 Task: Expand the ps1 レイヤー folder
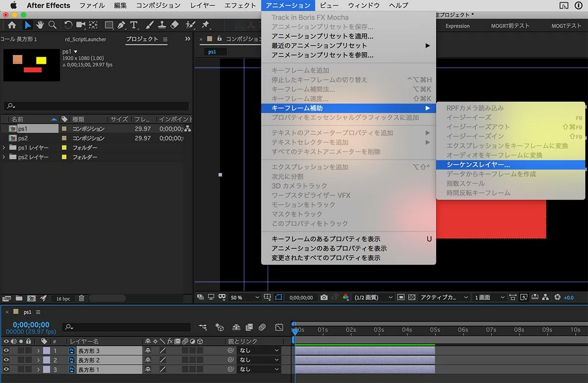tap(4, 148)
